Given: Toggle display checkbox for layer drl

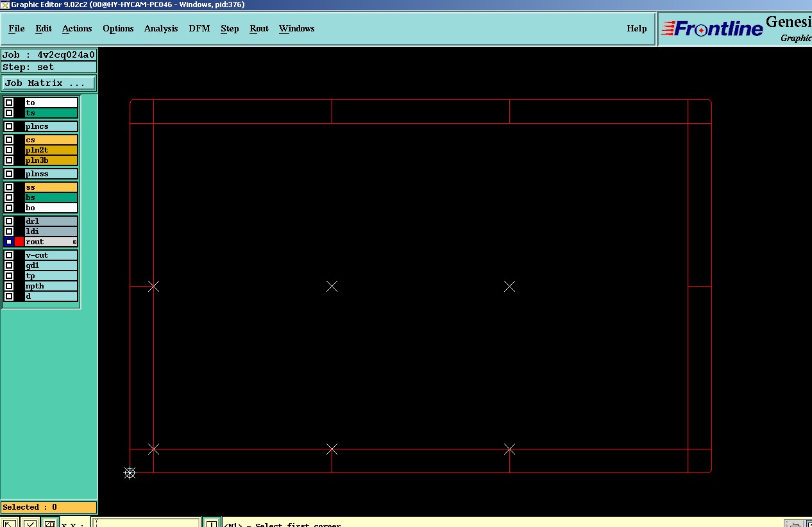Looking at the screenshot, I should coord(9,221).
